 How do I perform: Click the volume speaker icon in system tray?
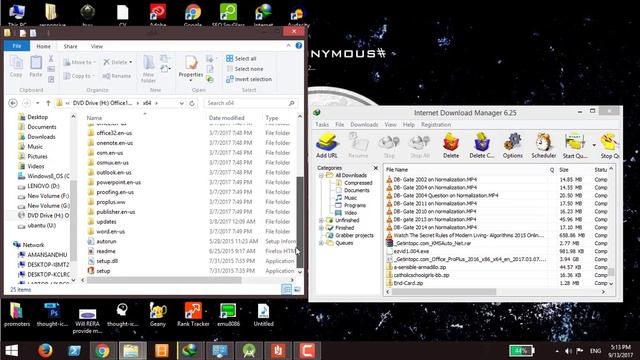pos(568,351)
